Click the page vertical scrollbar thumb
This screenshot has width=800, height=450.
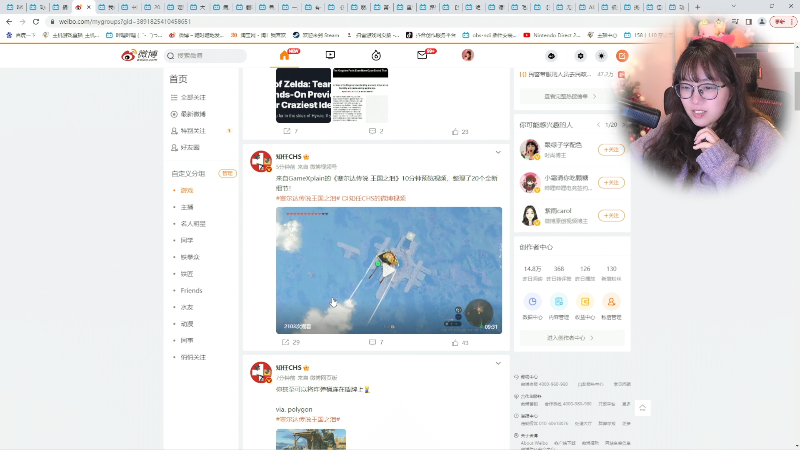click(x=796, y=91)
